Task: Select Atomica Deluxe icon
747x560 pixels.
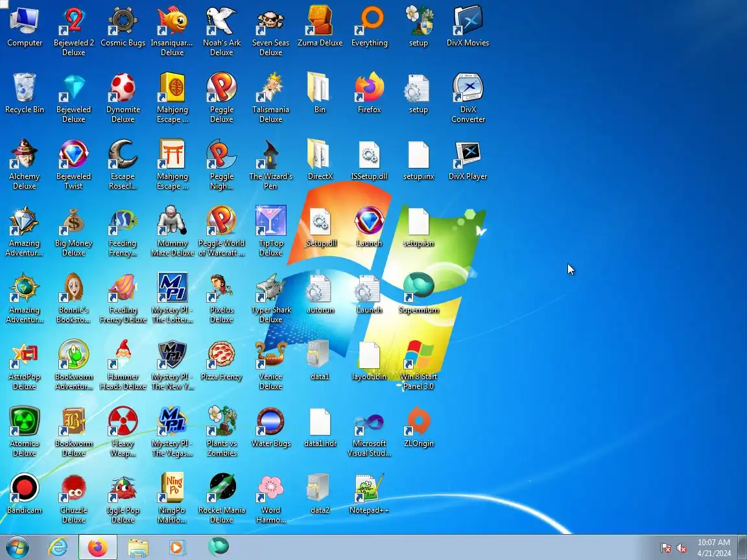Action: (x=24, y=421)
